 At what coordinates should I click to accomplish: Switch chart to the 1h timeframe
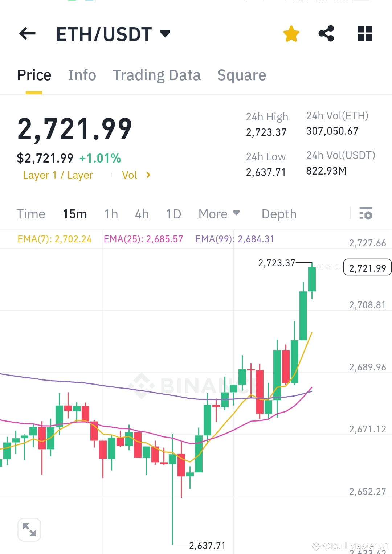point(111,214)
